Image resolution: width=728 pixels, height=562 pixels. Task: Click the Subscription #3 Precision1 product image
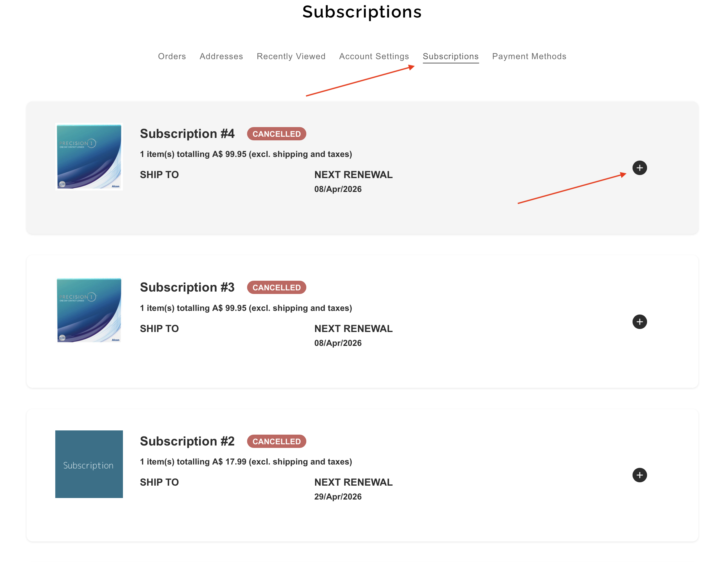coord(89,310)
